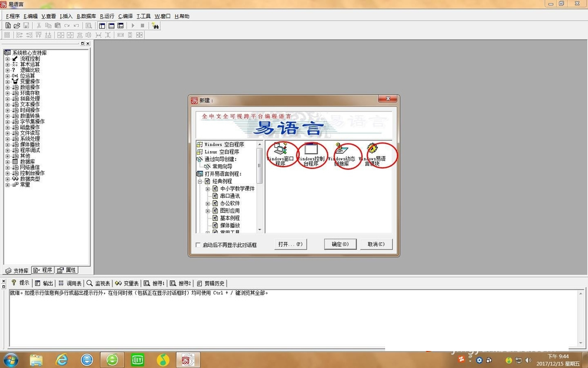Click the binoculars search toolbar icon
This screenshot has width=588, height=368.
tap(155, 26)
